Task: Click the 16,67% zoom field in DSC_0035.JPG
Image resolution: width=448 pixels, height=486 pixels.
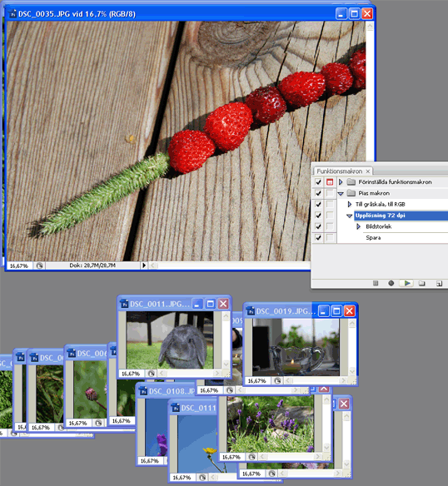Action: click(19, 265)
